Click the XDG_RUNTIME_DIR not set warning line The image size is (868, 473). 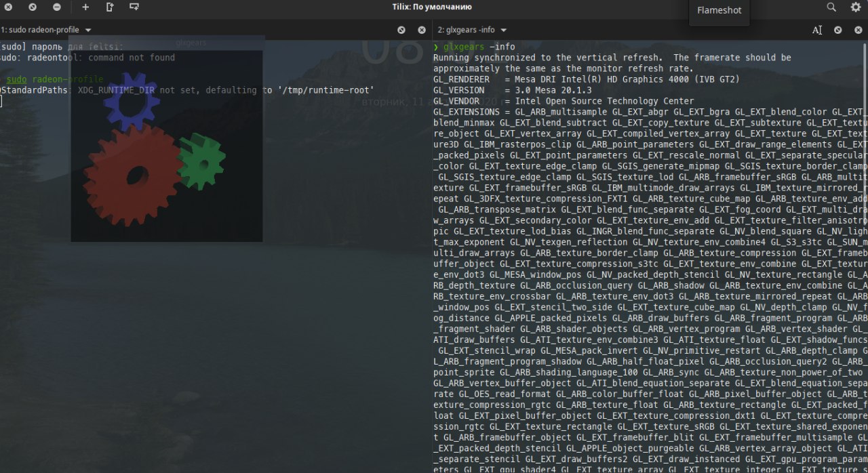tap(187, 90)
